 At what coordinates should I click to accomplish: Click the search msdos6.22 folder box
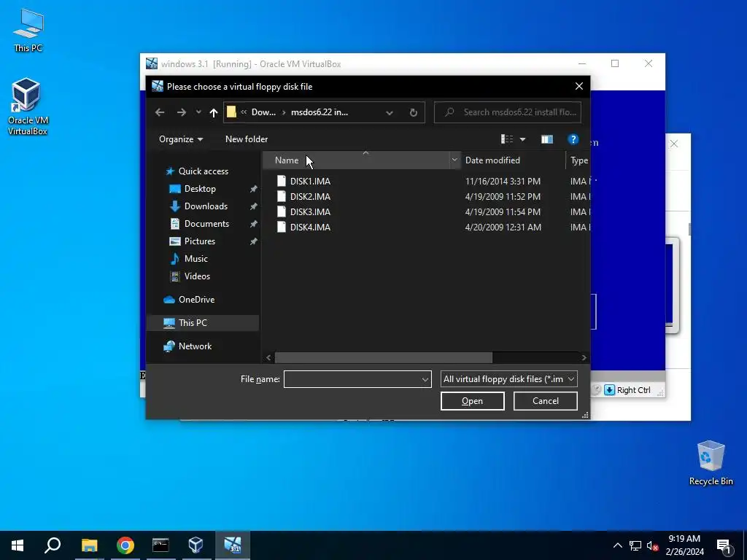click(508, 112)
